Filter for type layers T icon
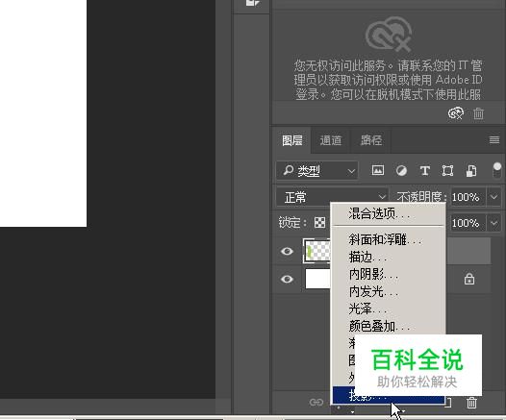 pyautogui.click(x=424, y=170)
